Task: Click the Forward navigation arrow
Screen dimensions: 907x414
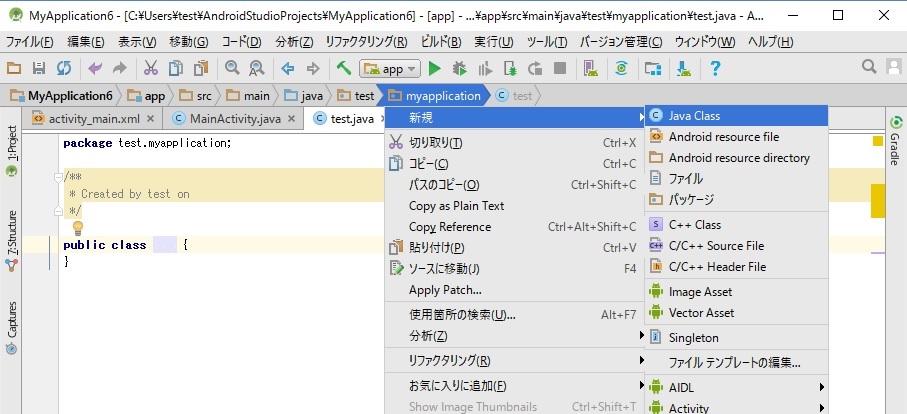Action: click(x=313, y=69)
